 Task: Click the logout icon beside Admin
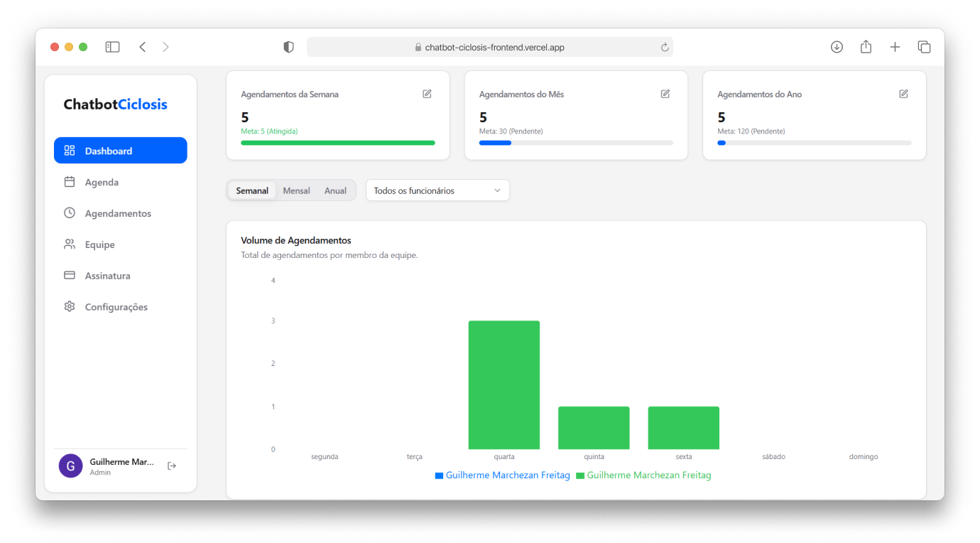[x=172, y=466]
